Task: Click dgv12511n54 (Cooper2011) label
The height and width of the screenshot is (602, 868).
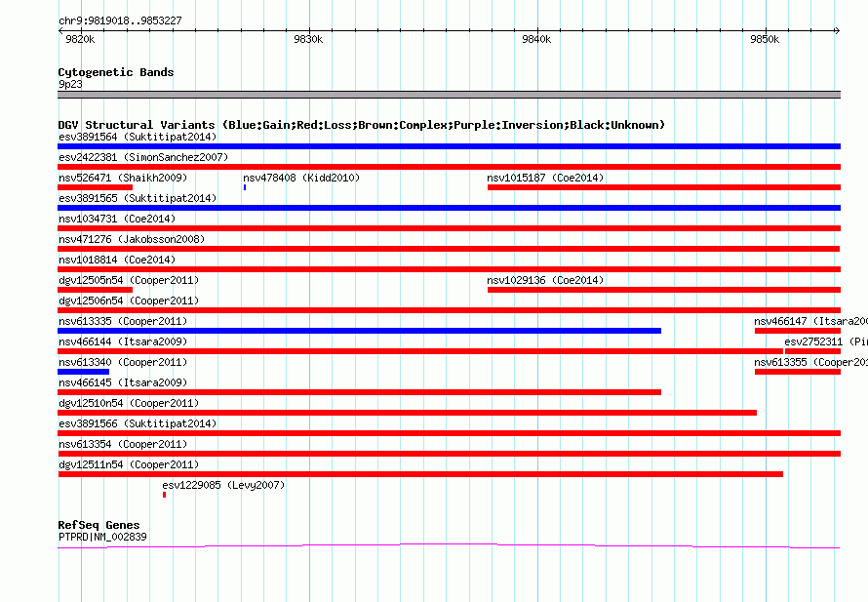Action: pos(129,464)
